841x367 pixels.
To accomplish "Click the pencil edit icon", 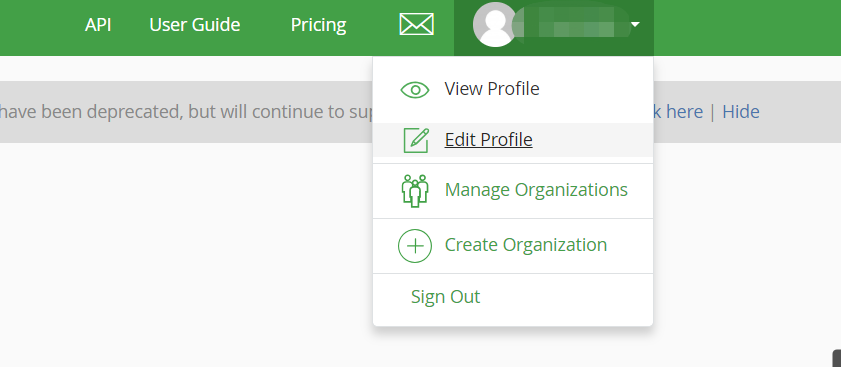I will coord(416,140).
